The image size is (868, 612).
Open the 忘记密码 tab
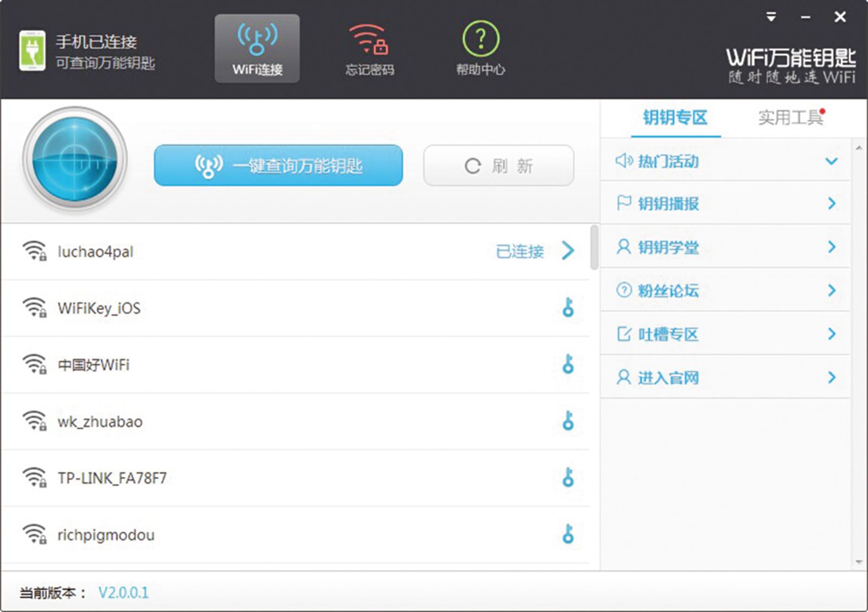369,49
